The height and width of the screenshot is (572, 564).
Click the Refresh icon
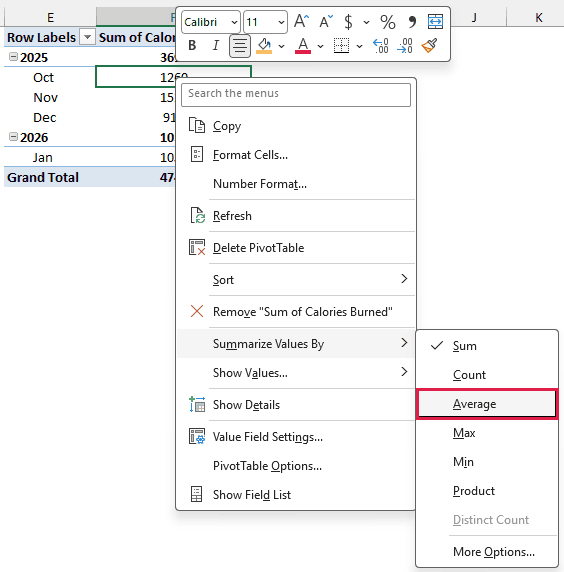tap(197, 215)
